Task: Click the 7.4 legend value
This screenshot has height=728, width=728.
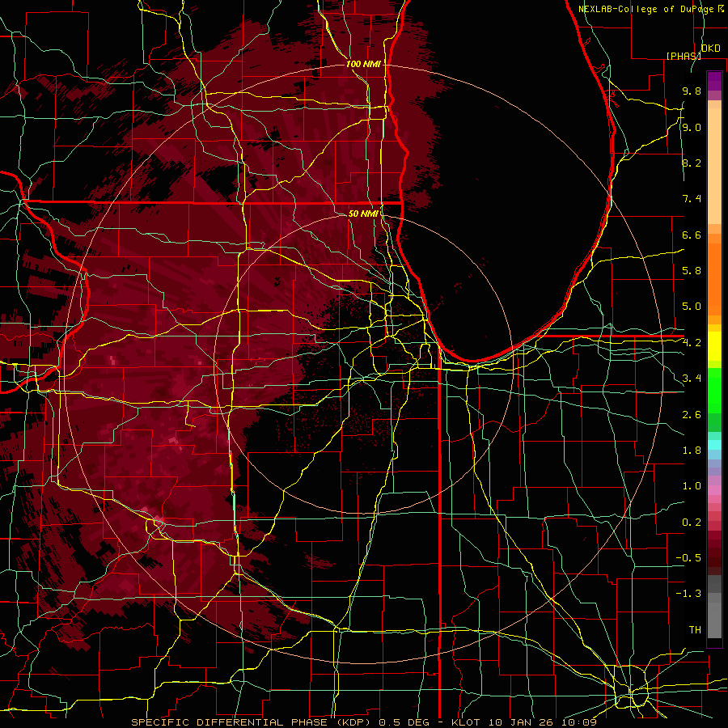Action: [692, 199]
